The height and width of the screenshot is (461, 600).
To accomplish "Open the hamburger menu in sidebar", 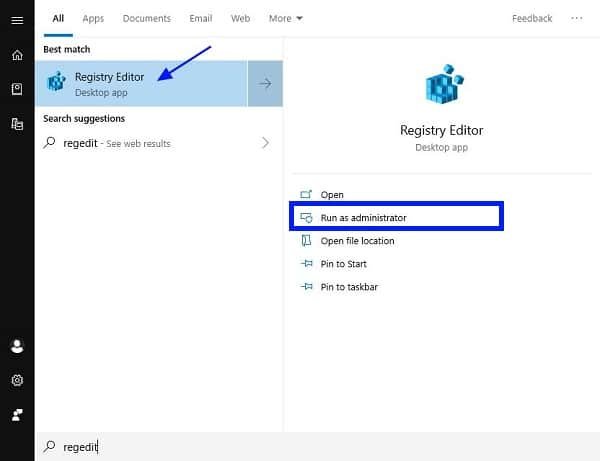I will pyautogui.click(x=17, y=20).
